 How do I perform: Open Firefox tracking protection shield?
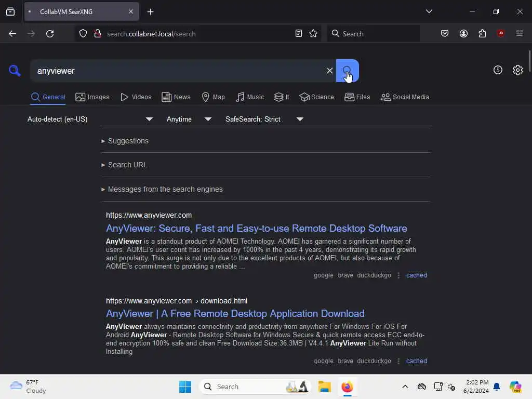click(x=83, y=34)
